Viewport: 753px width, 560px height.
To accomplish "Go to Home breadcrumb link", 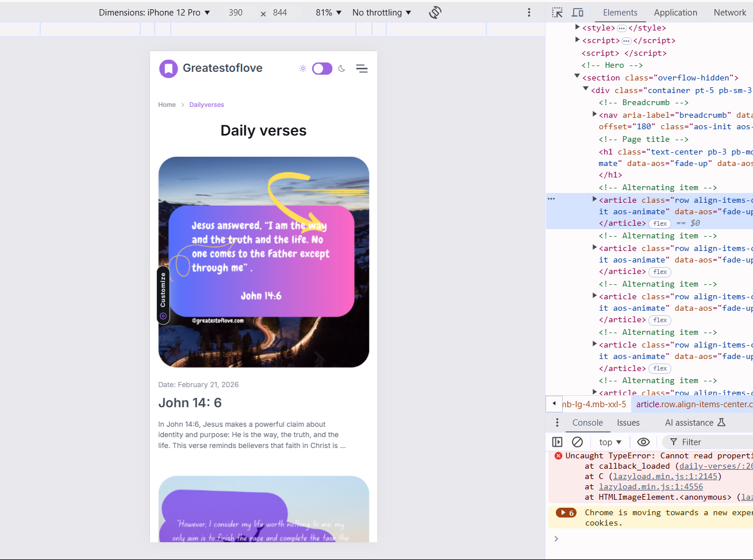I will (x=167, y=105).
